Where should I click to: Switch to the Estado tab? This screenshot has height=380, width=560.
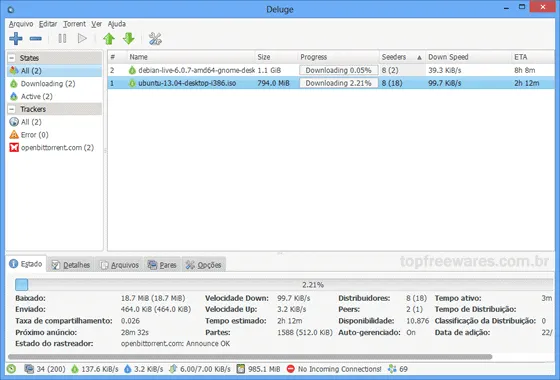pos(26,264)
